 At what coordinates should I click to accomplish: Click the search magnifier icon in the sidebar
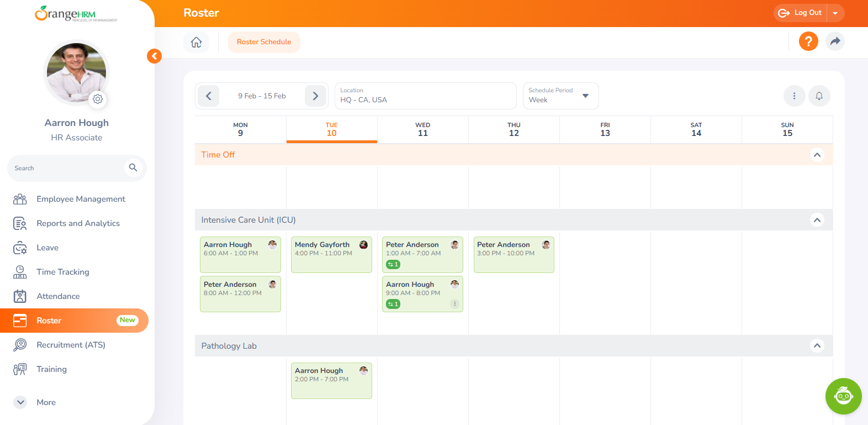coord(133,167)
